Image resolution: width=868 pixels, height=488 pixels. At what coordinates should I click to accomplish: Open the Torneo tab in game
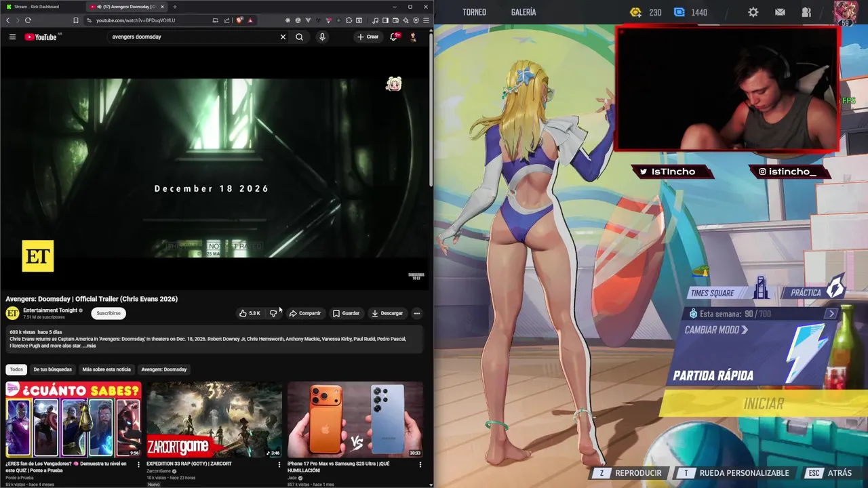(x=475, y=12)
